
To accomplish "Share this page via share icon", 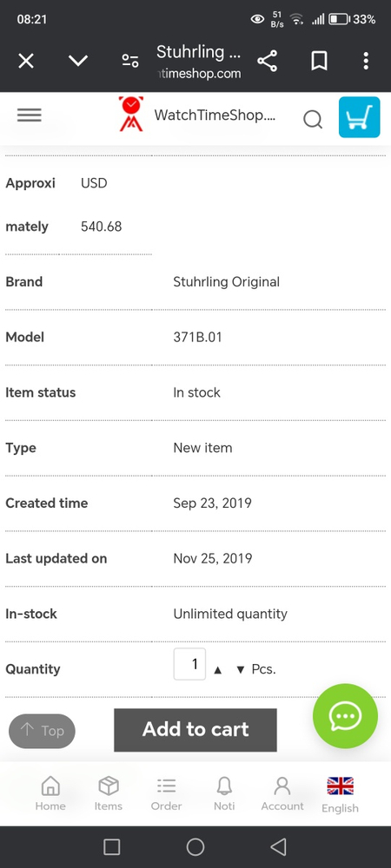I will pyautogui.click(x=268, y=61).
